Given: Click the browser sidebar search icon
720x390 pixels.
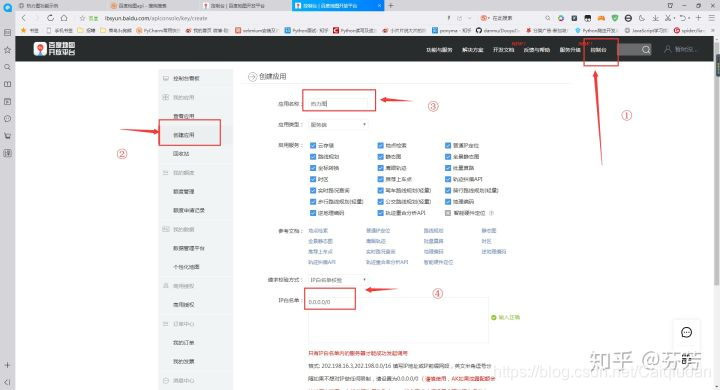Looking at the screenshot, I should coord(7,67).
